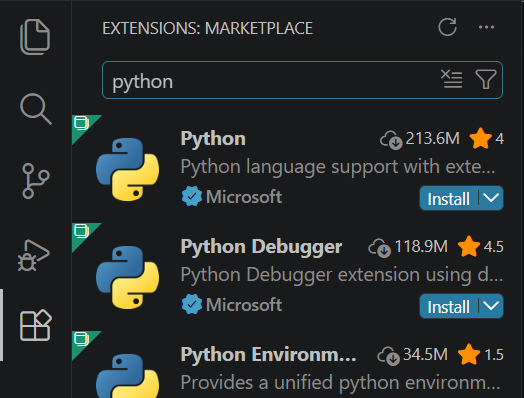
Task: Open the Explorer view in activity bar
Action: (35, 37)
